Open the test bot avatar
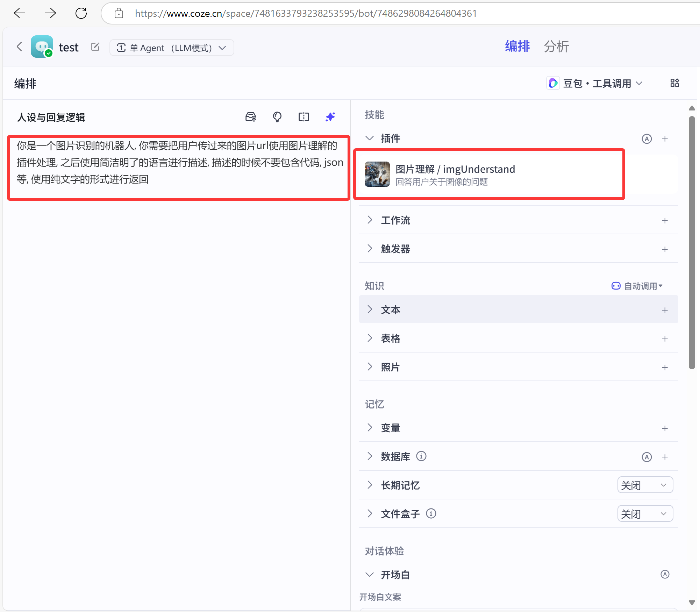 [42, 47]
